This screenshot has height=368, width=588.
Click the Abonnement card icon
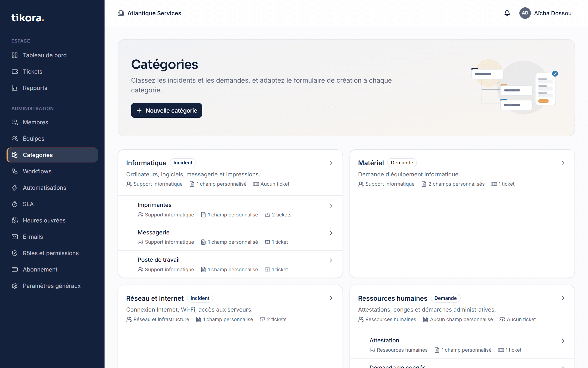click(x=15, y=270)
